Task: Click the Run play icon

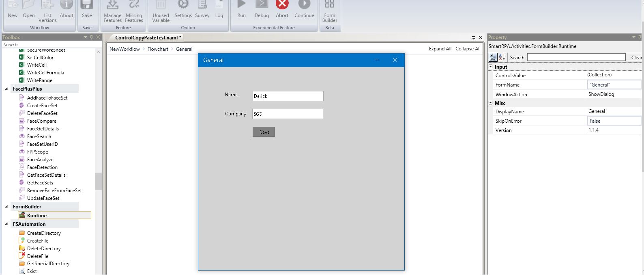Action: pos(241,5)
